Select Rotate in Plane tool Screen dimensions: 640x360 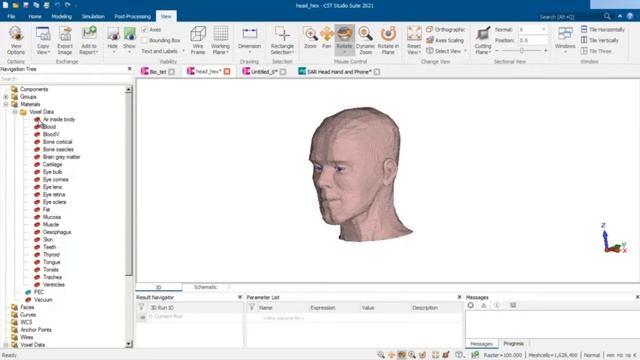(388, 40)
